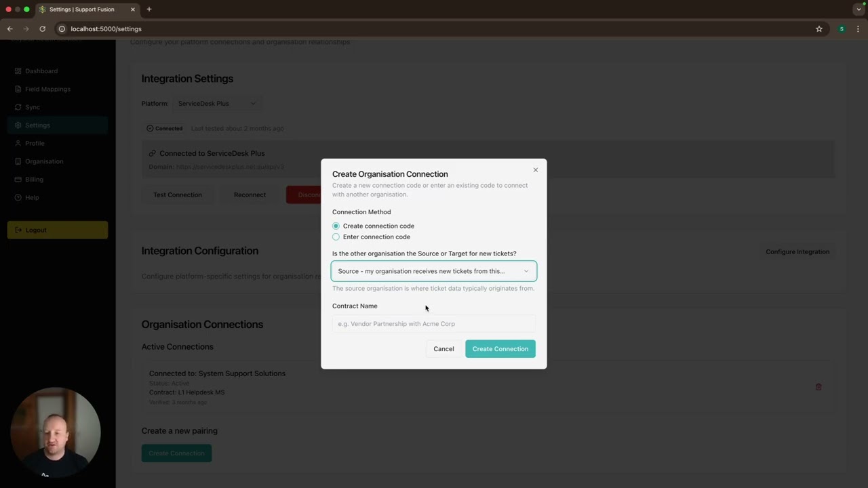This screenshot has height=488, width=868.
Task: Click the Profile person icon
Action: pyautogui.click(x=18, y=143)
